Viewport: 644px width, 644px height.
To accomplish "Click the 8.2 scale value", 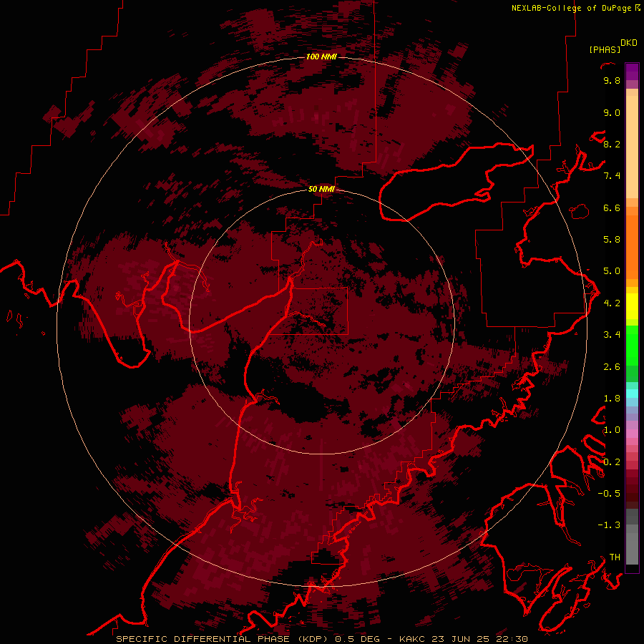I will click(x=612, y=145).
